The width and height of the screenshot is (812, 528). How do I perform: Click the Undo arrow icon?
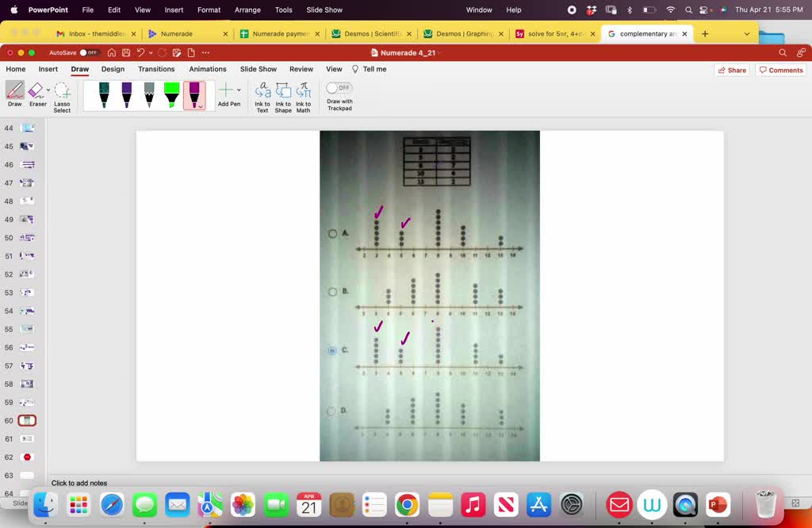click(x=141, y=53)
